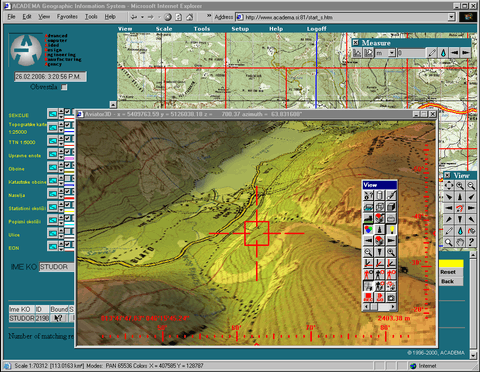This screenshot has width=480, height=372.
Task: Toggle the Obvestila checkbox
Action: coord(64,87)
